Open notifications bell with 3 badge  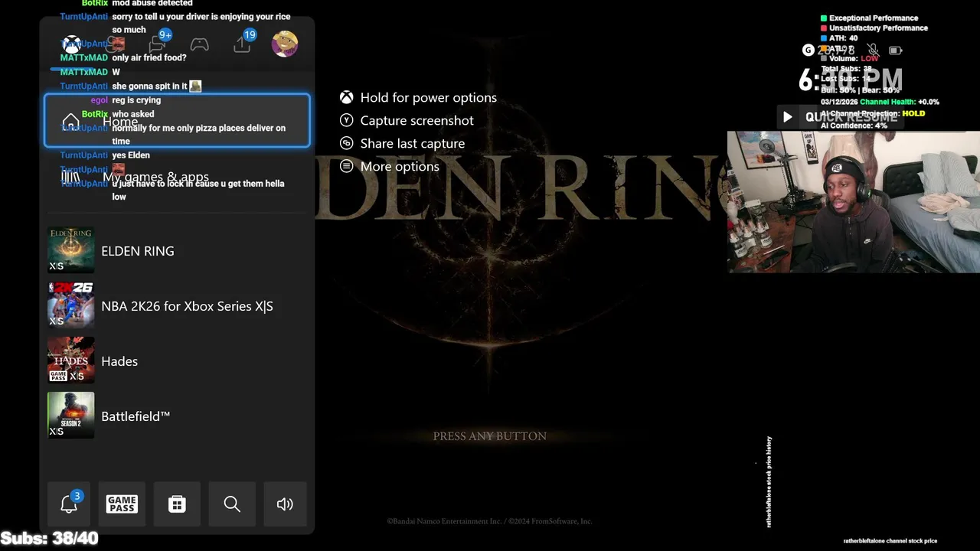(x=69, y=504)
